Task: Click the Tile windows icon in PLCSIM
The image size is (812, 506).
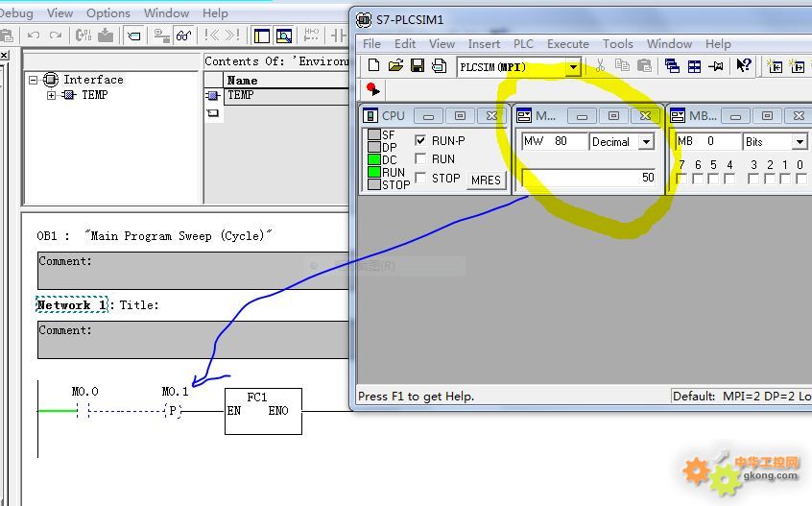Action: coord(694,66)
